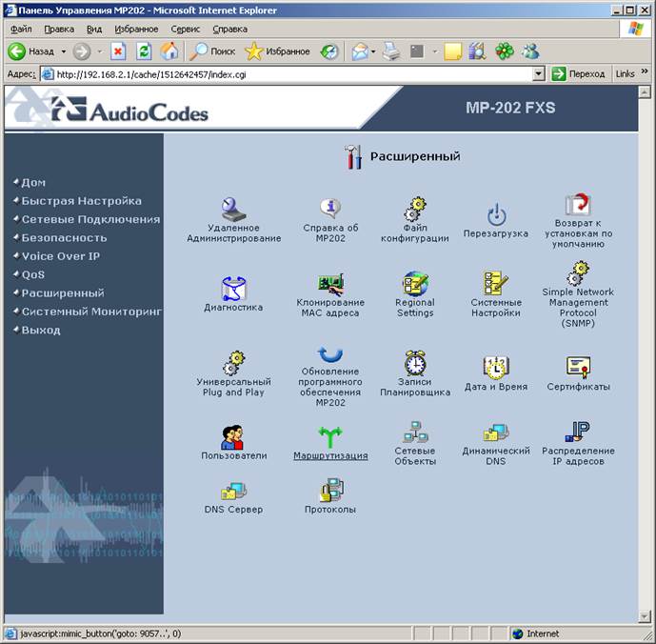Go to Дом in sidebar
Screen dimensions: 656x644
coord(33,183)
